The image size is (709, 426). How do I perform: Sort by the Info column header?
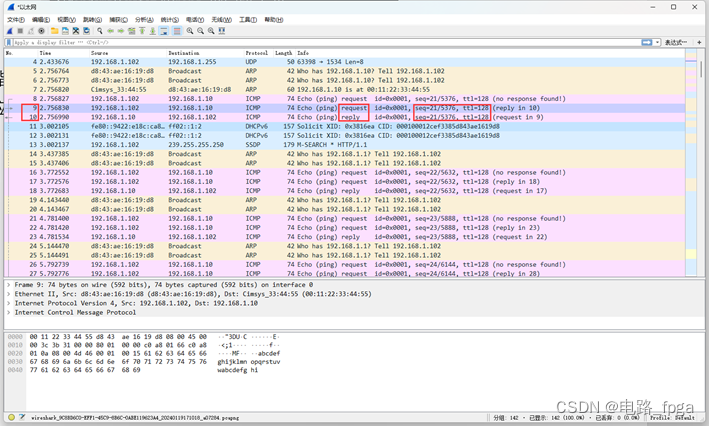490,53
